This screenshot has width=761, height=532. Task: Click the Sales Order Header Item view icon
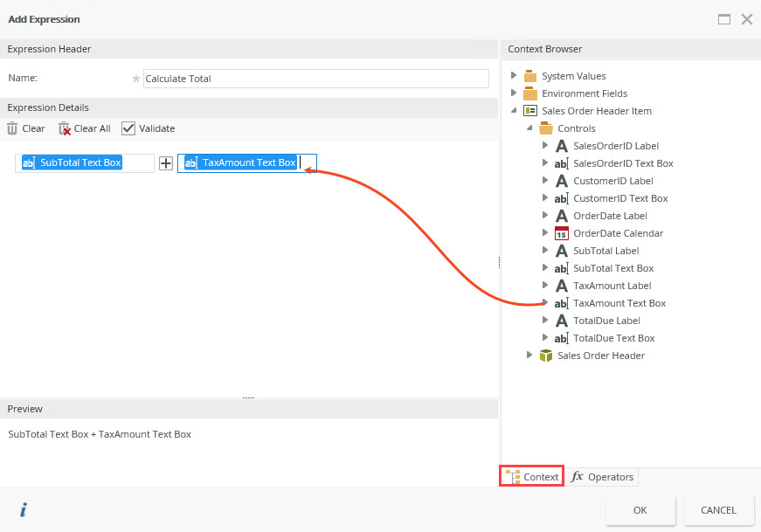click(x=530, y=111)
